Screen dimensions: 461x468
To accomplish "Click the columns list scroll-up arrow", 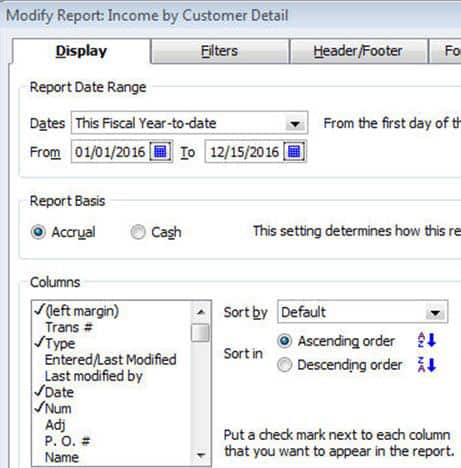I will coord(201,312).
